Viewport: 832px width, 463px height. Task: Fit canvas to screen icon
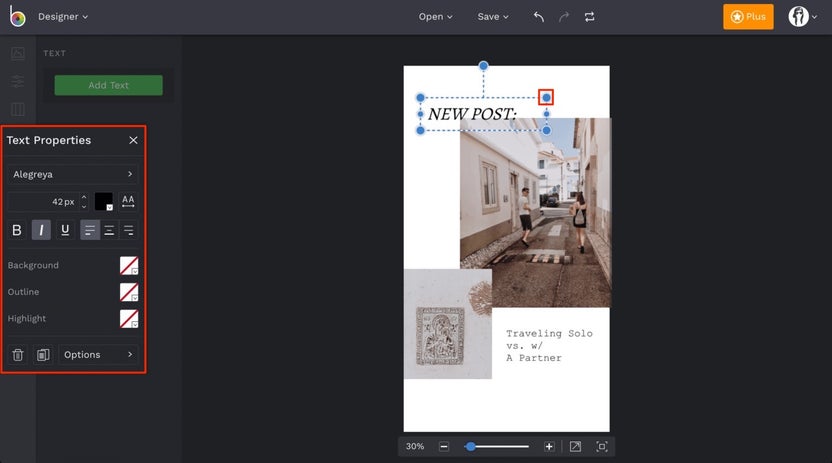point(602,447)
